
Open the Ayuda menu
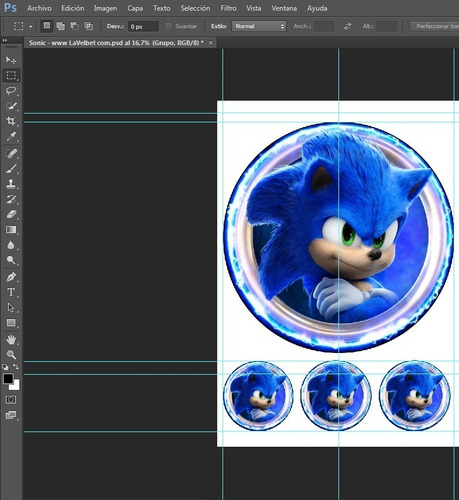tap(317, 8)
